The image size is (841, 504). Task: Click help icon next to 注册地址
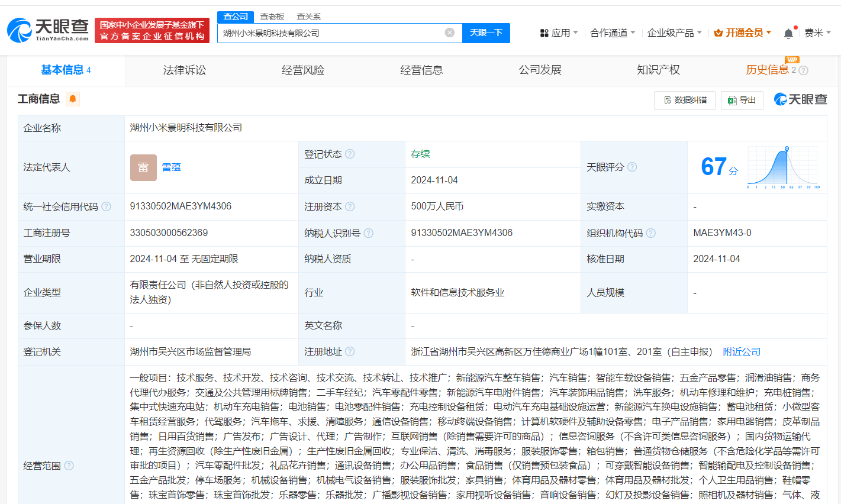350,351
